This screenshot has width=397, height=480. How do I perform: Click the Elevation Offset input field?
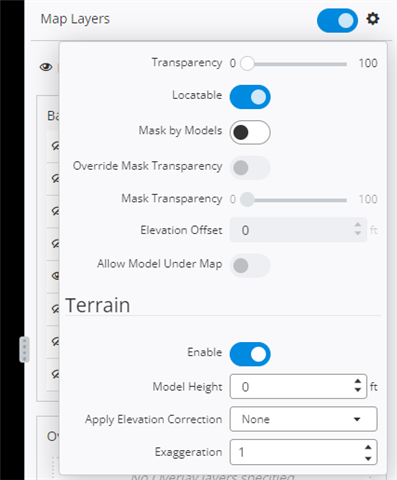coord(298,230)
